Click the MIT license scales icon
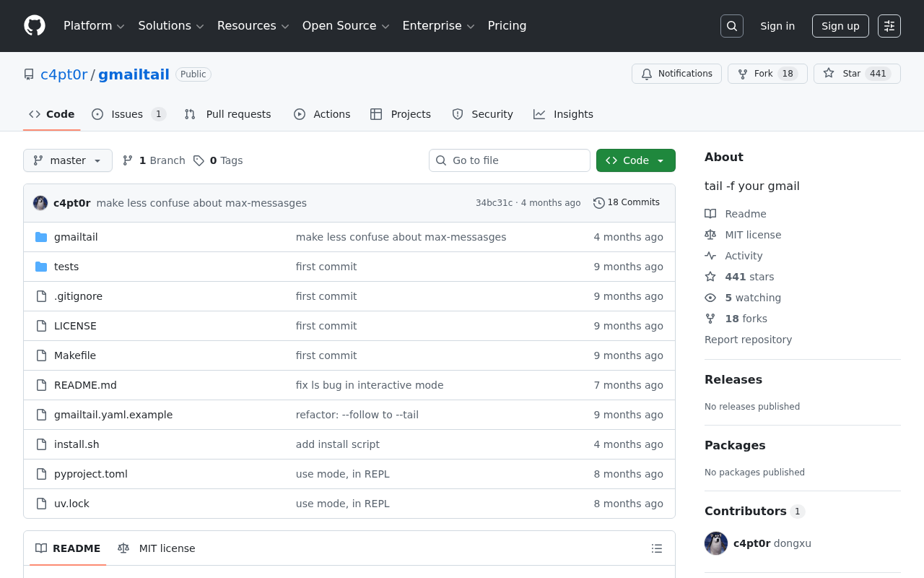924x578 pixels. pos(710,234)
